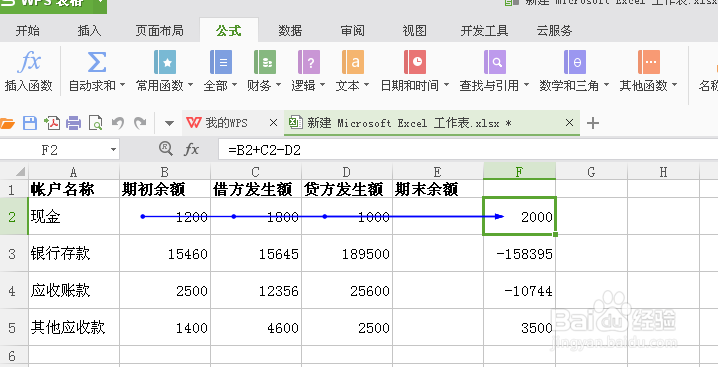Open the All functions (全部) icon
This screenshot has width=718, height=367.
coord(221,62)
